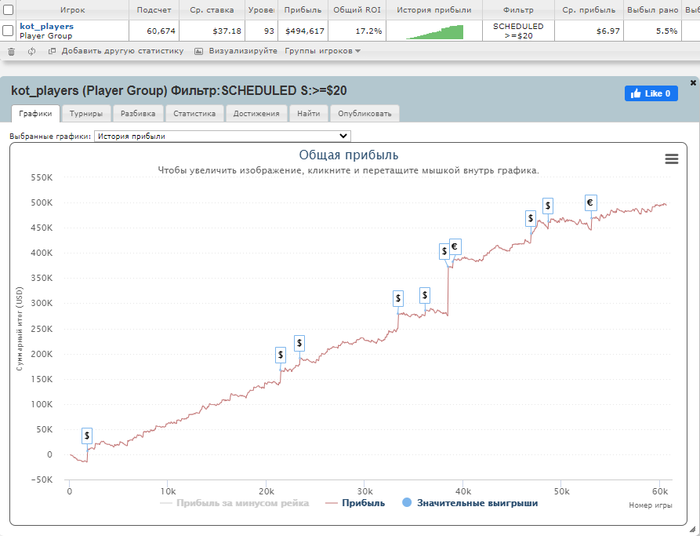Sort by the Игрок column header

pos(72,10)
